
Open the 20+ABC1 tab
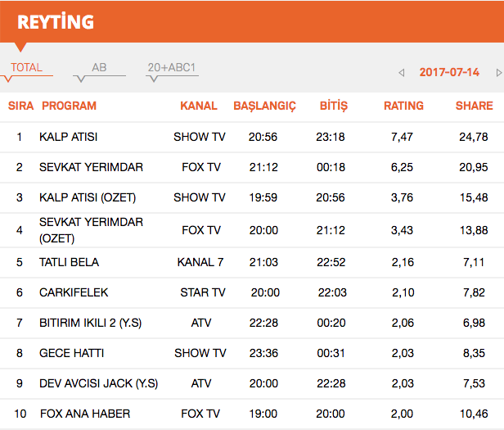[172, 68]
